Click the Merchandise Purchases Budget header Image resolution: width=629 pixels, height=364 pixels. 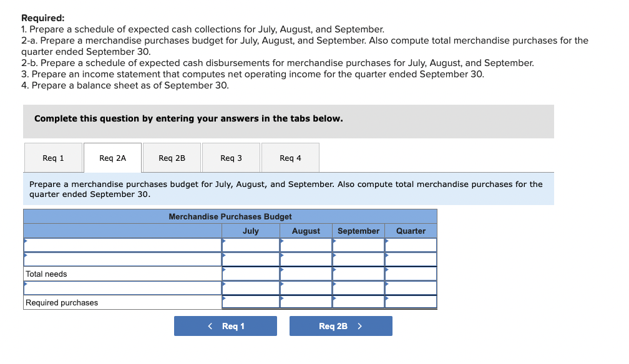[x=230, y=216]
